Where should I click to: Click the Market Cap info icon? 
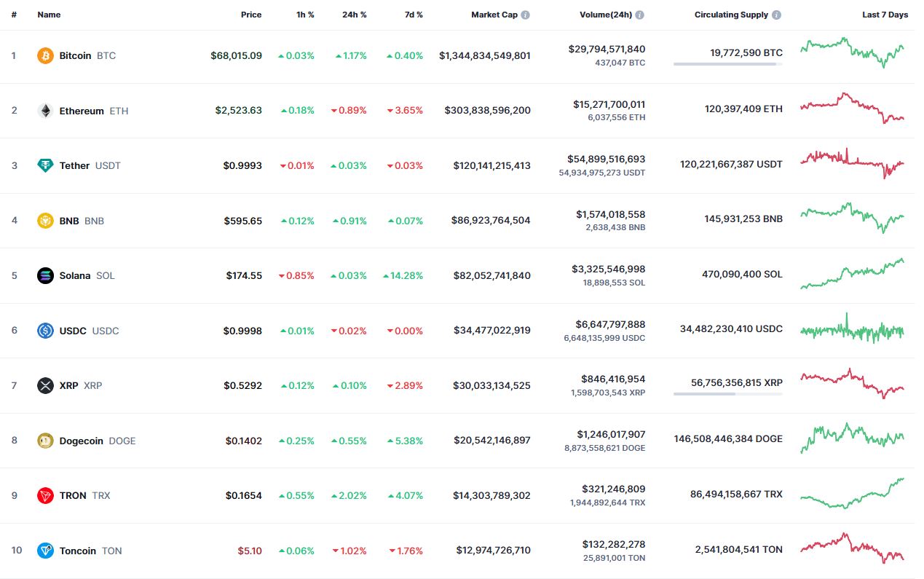526,15
